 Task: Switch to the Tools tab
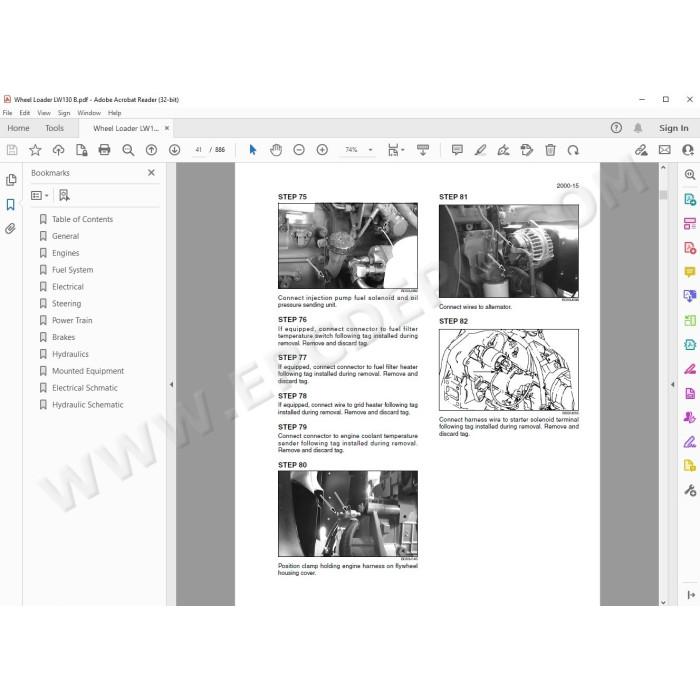(x=54, y=128)
